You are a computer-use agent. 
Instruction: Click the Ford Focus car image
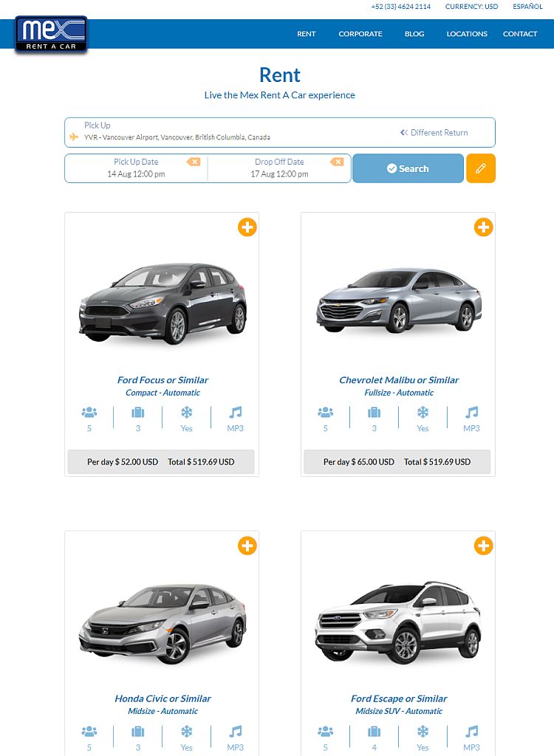pyautogui.click(x=163, y=303)
